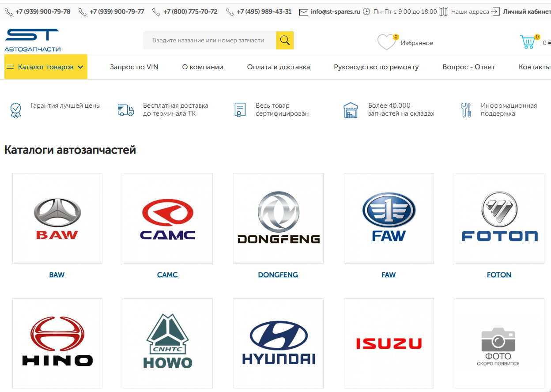The height and width of the screenshot is (392, 551).
Task: Click Весь товар сертифицирован text
Action: point(282,109)
